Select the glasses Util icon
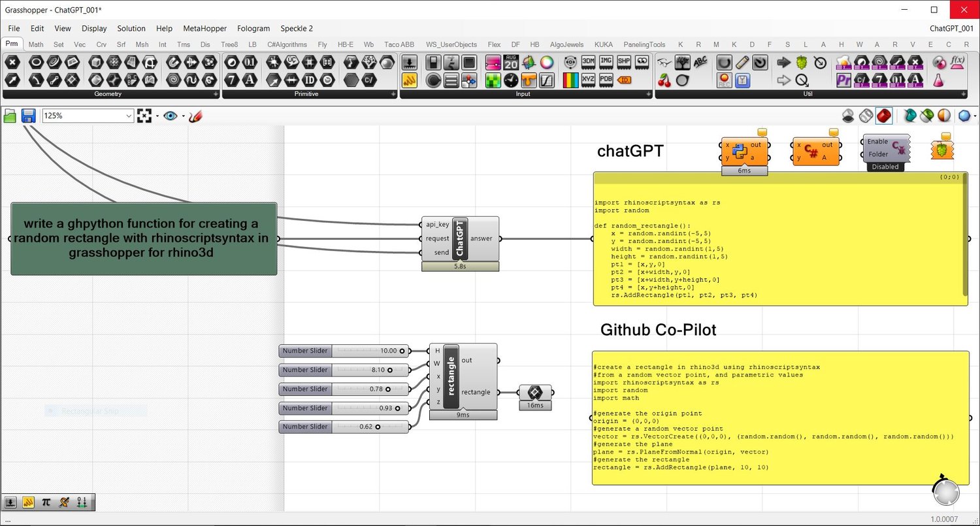Image resolution: width=980 pixels, height=526 pixels. (x=664, y=63)
